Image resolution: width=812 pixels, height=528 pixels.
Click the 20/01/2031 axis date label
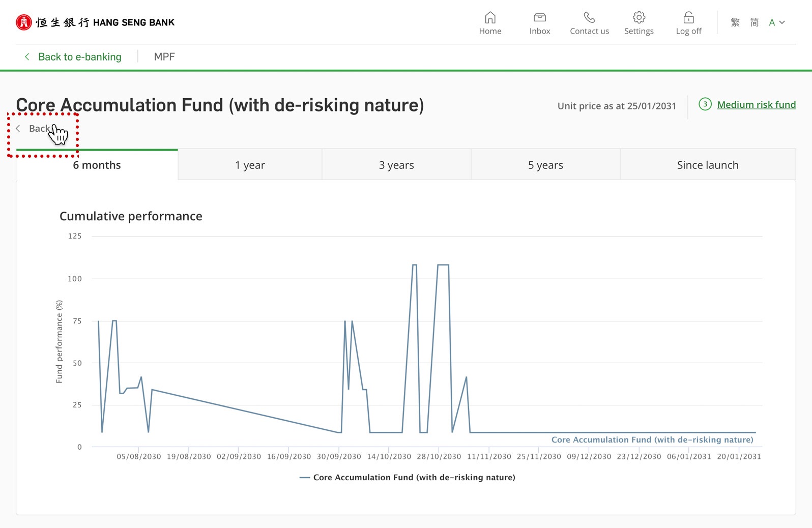tap(739, 457)
